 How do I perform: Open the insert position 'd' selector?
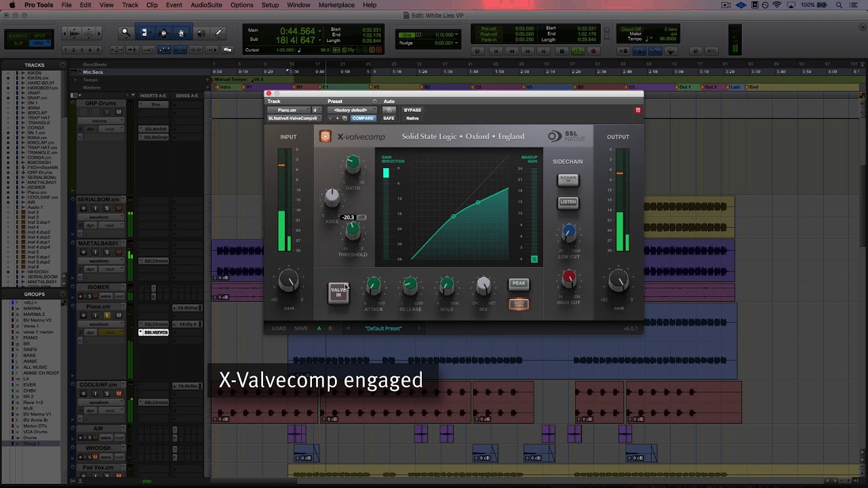(315, 110)
